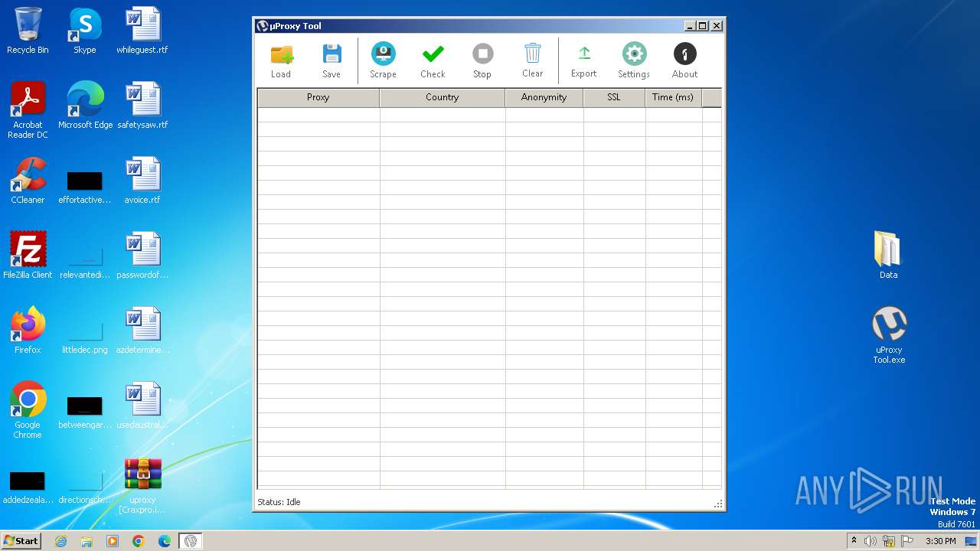Select the Acrobat Reader DC shortcut
Viewport: 980px width, 551px height.
pyautogui.click(x=28, y=110)
